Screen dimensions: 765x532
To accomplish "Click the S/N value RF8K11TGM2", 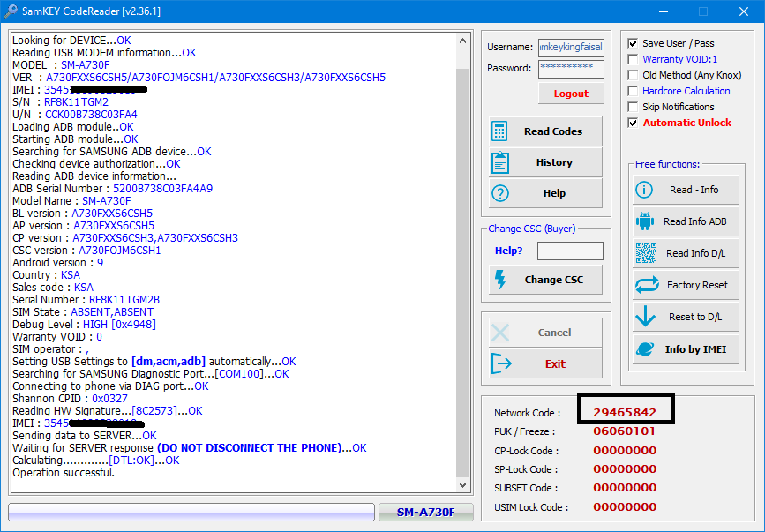I will point(76,102).
